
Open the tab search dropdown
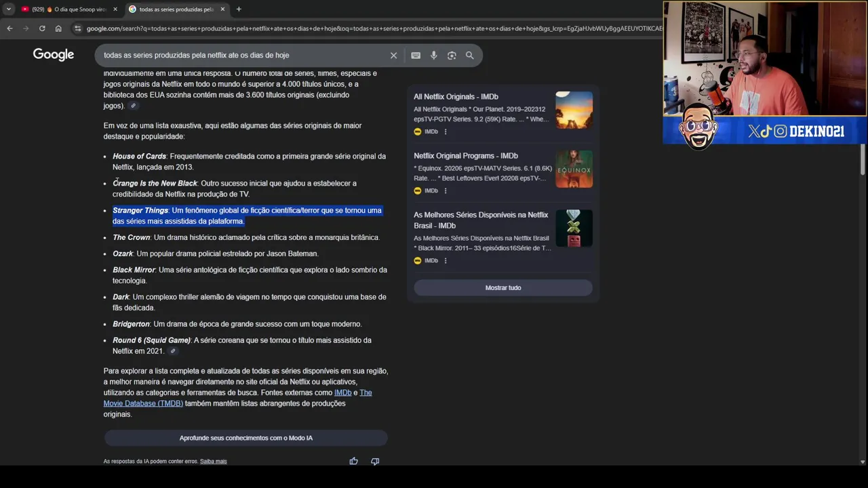coord(8,9)
